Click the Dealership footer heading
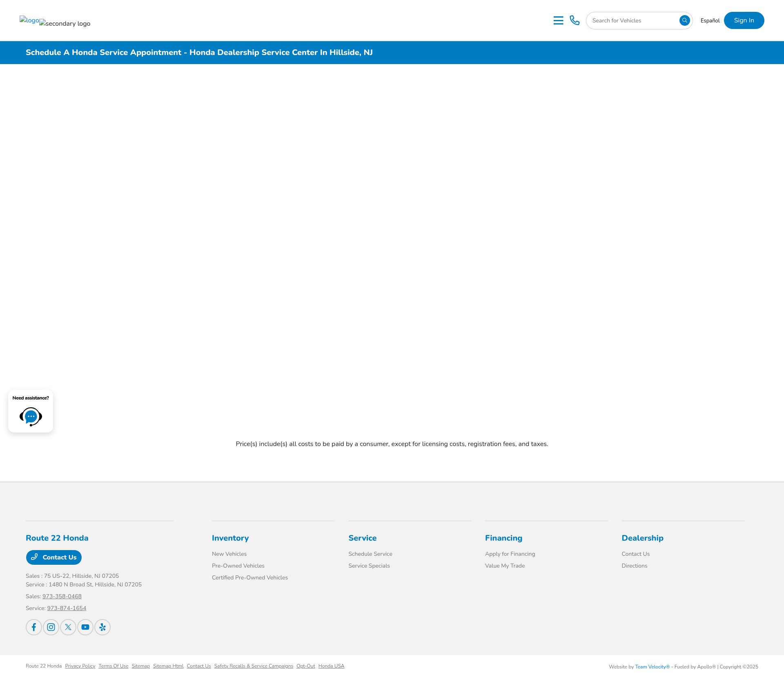 [x=643, y=538]
